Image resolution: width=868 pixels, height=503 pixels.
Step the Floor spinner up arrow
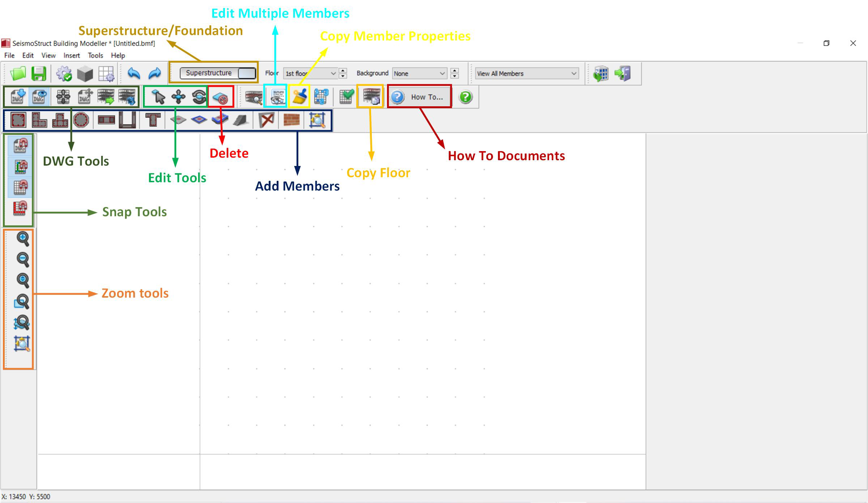[343, 71]
